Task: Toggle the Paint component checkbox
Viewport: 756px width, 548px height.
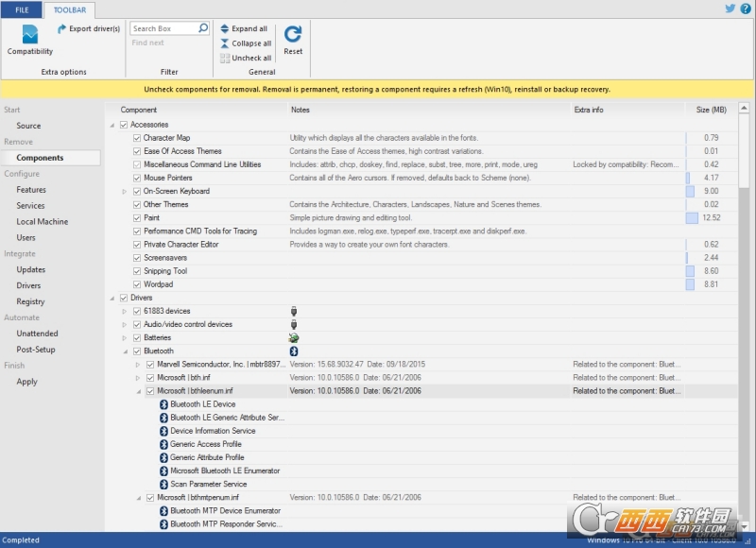Action: [x=137, y=218]
